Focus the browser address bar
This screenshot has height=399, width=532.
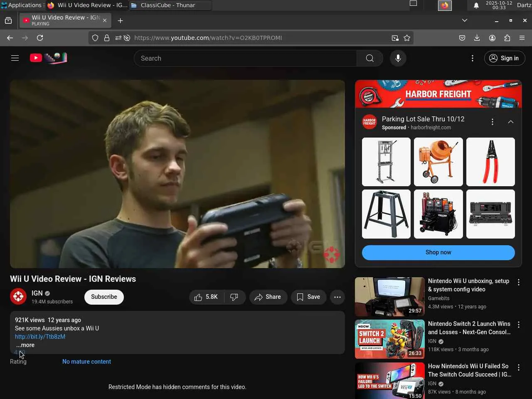click(x=251, y=38)
